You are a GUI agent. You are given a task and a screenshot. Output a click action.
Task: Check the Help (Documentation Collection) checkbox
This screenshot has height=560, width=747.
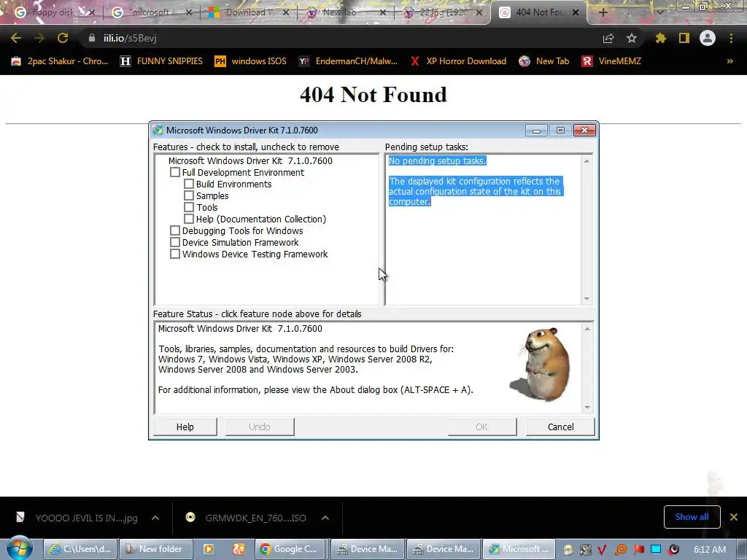189,219
